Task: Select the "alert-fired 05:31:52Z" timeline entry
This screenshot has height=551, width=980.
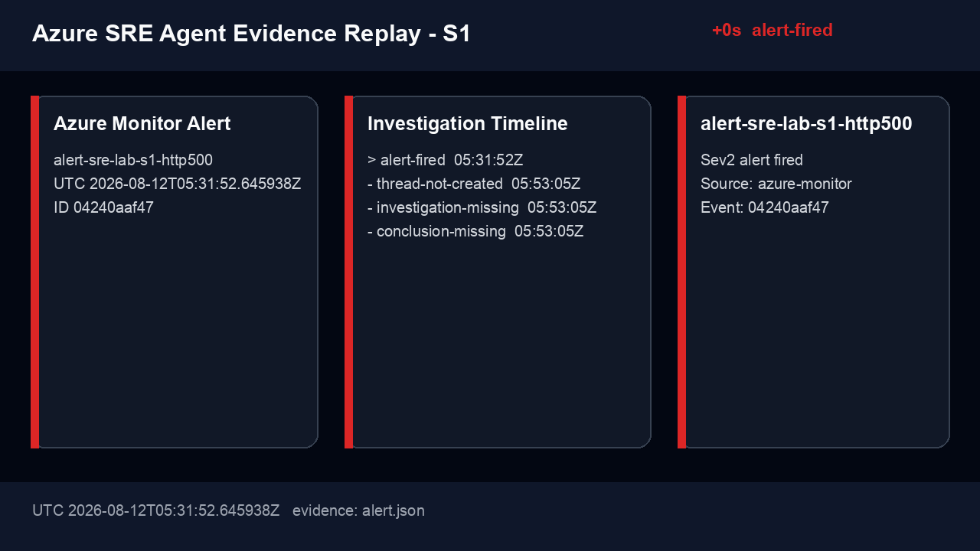Action: coord(445,160)
